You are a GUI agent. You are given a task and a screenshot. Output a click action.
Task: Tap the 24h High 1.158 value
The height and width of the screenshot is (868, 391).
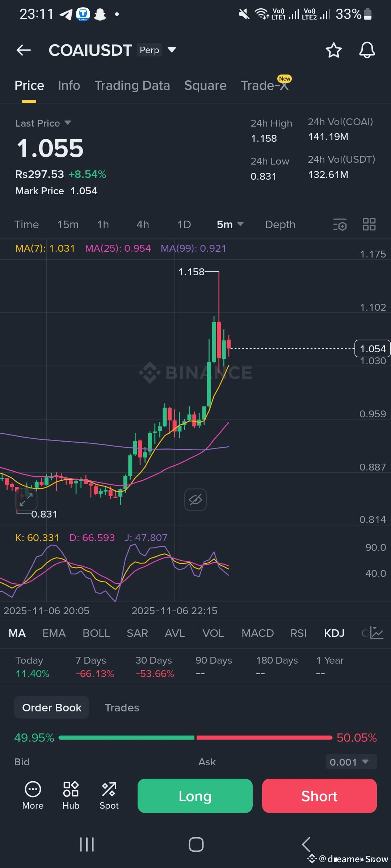(x=264, y=138)
